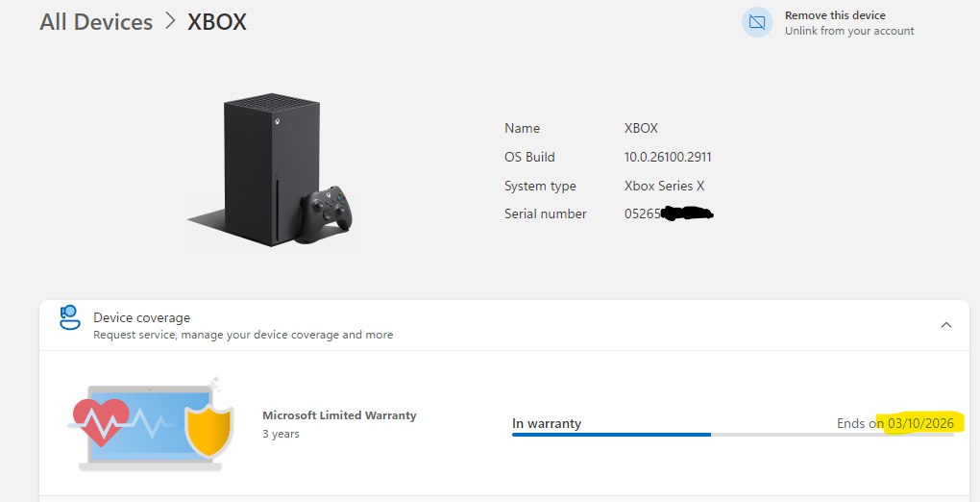Click the Unlink from your account text
This screenshot has height=502, width=980.
coord(849,31)
